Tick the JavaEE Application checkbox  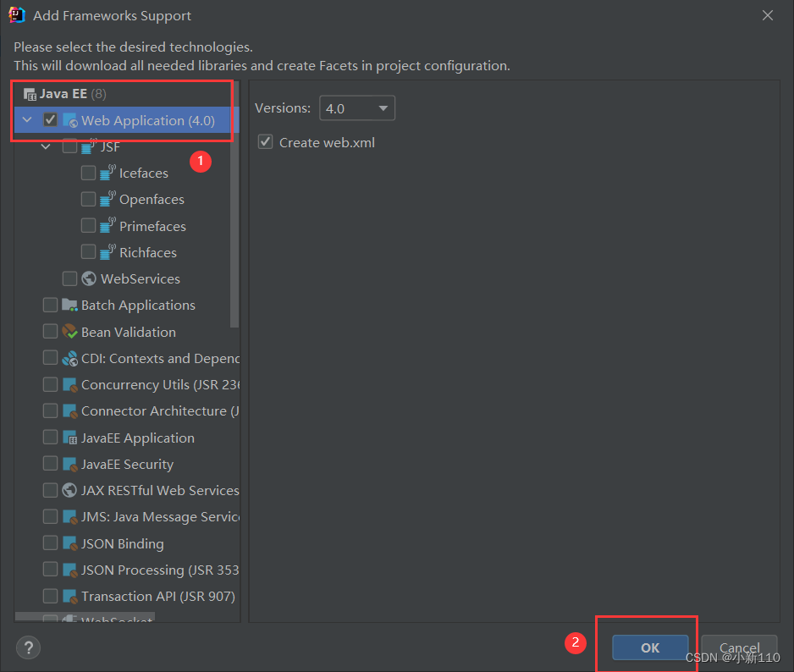click(x=50, y=437)
